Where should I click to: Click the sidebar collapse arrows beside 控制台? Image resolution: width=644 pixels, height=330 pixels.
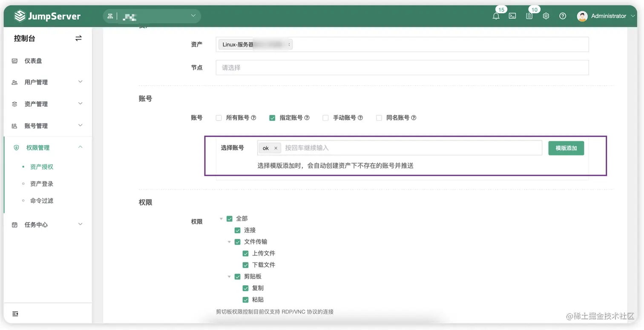click(78, 38)
